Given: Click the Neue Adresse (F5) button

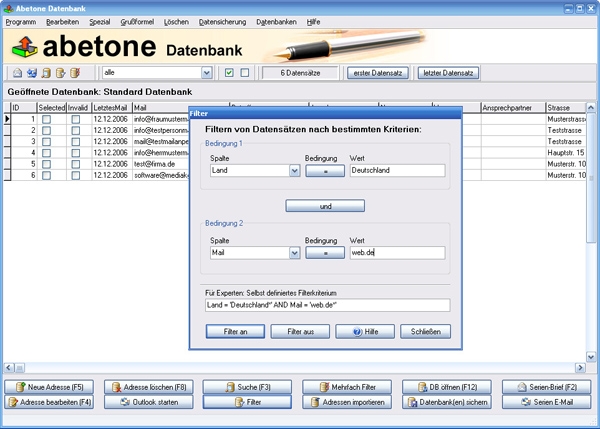Looking at the screenshot, I should pos(50,386).
